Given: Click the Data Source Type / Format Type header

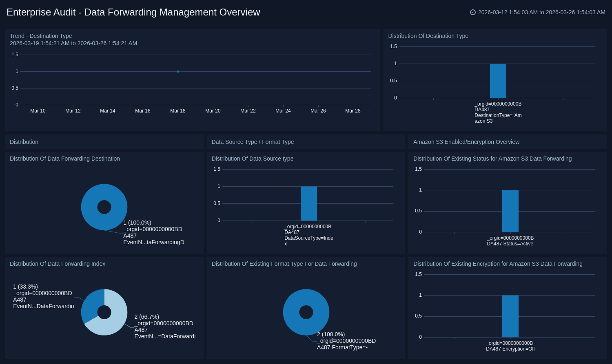Looking at the screenshot, I should coord(253,142).
